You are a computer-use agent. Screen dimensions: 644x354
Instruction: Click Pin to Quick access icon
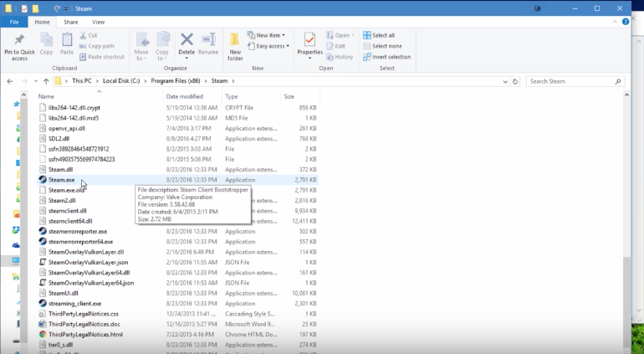tap(19, 39)
